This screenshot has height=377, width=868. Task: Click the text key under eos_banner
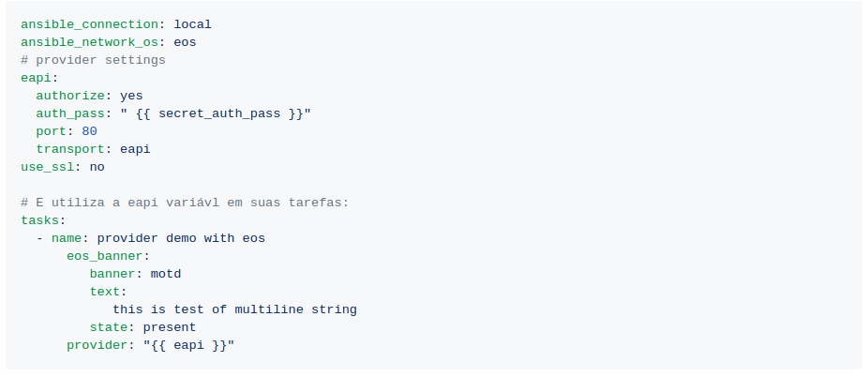point(106,292)
